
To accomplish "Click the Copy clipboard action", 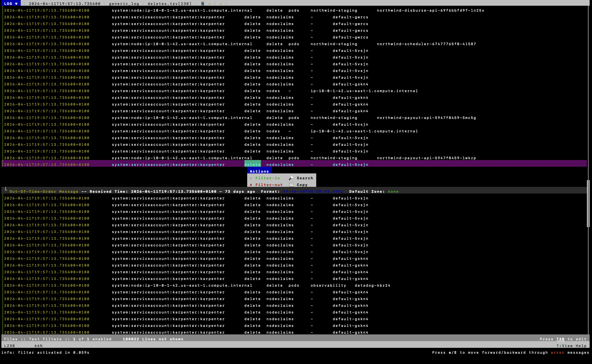I will tap(298, 185).
